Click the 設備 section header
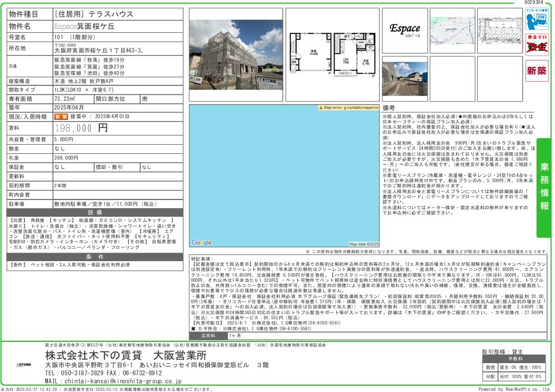Image resolution: width=555 pixels, height=392 pixels. click(95, 213)
